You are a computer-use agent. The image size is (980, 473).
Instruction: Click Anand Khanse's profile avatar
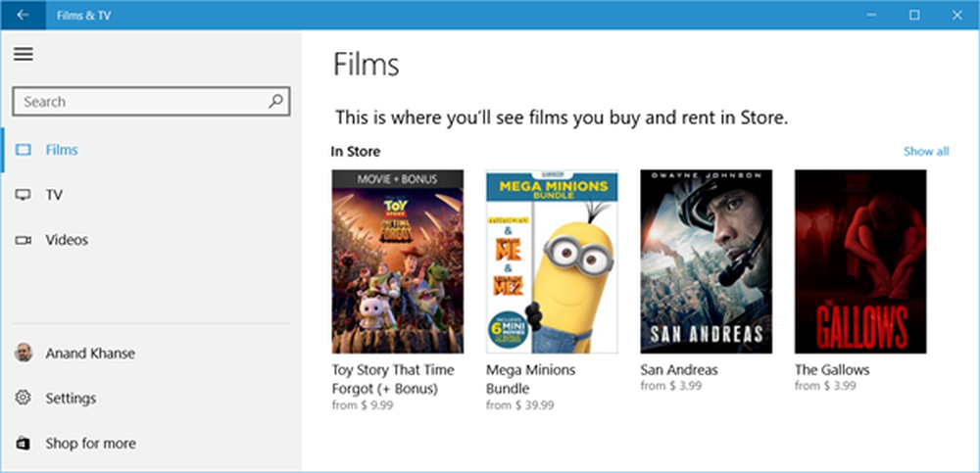point(24,353)
